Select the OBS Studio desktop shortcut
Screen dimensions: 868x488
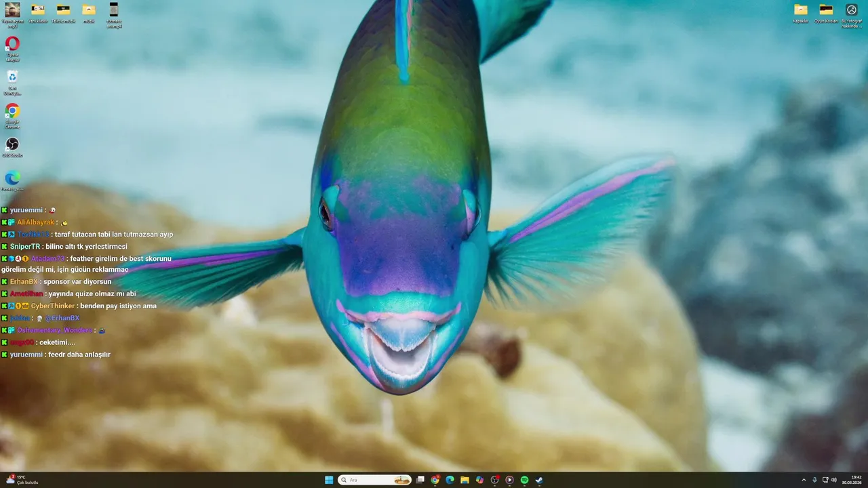click(x=12, y=147)
